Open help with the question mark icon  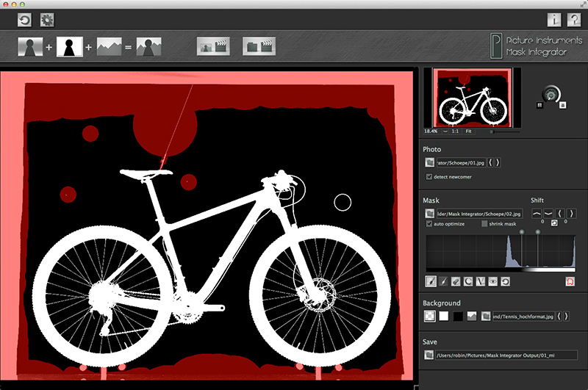tap(574, 20)
